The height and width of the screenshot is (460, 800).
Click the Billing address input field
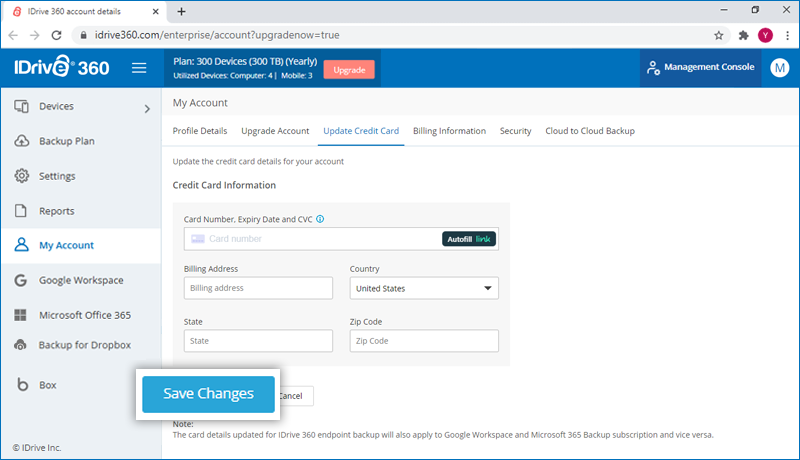click(x=258, y=288)
